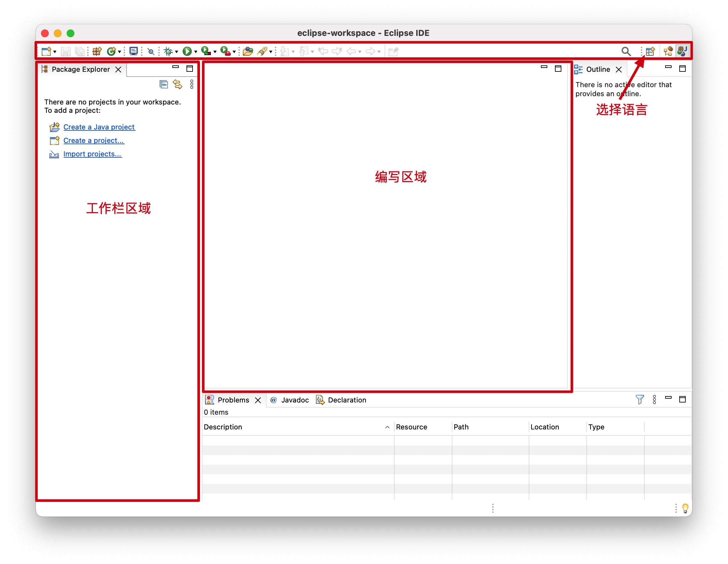Open the New wizard dropdown arrow

[x=55, y=52]
